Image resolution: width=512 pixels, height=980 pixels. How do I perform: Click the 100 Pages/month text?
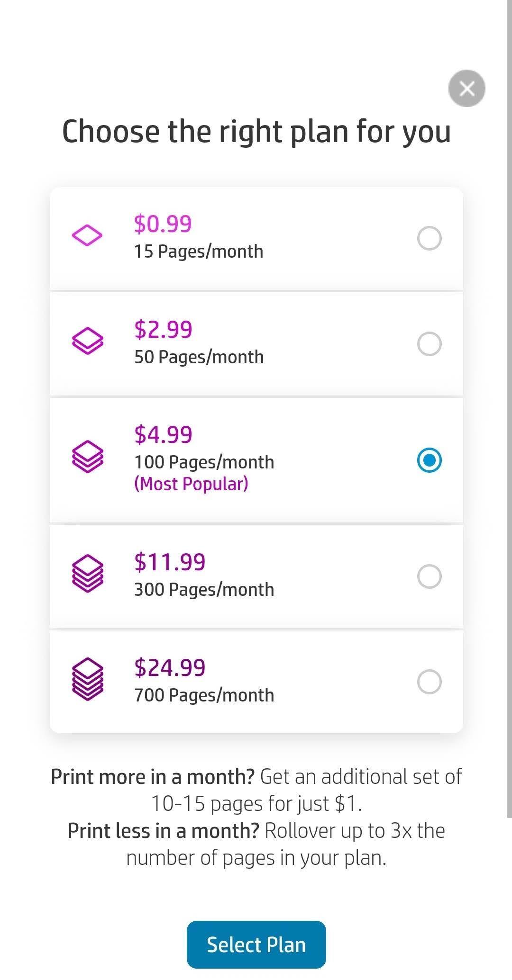[204, 462]
